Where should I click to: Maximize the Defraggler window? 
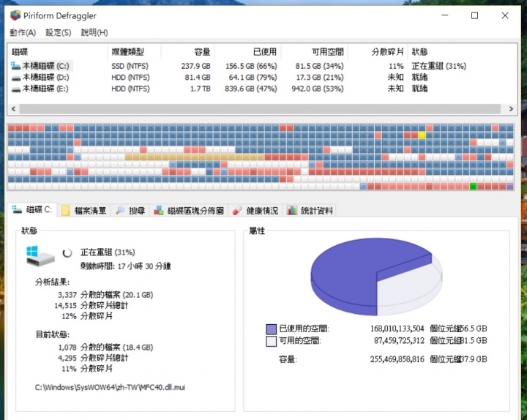(x=474, y=15)
